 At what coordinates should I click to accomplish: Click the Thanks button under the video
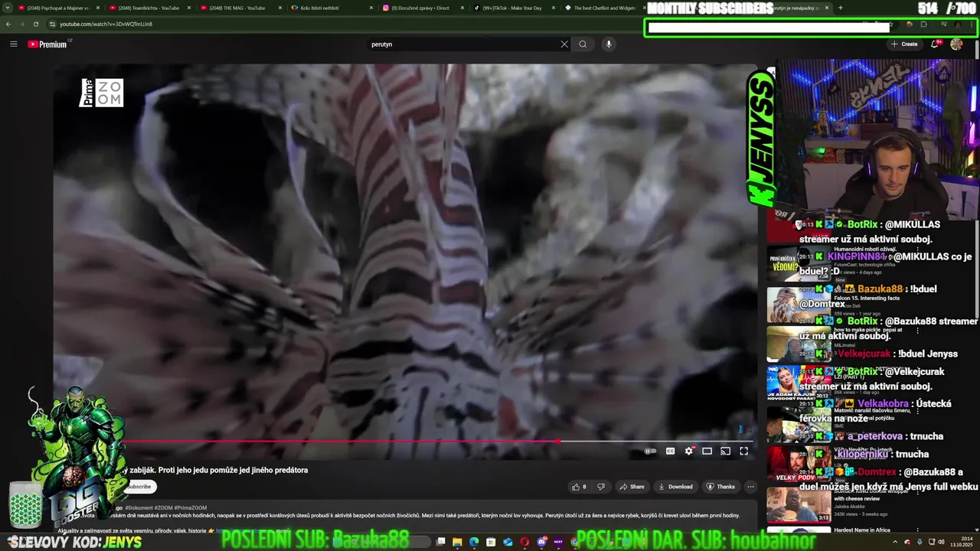pos(720,487)
